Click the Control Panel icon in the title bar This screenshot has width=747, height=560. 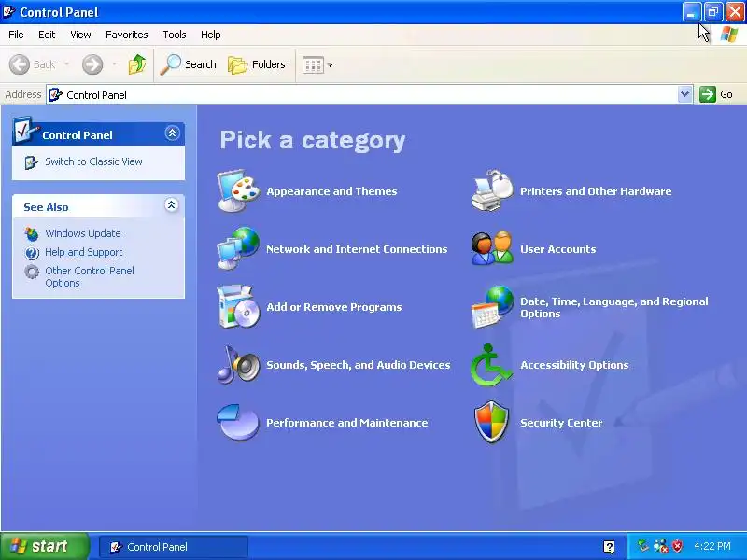9,11
